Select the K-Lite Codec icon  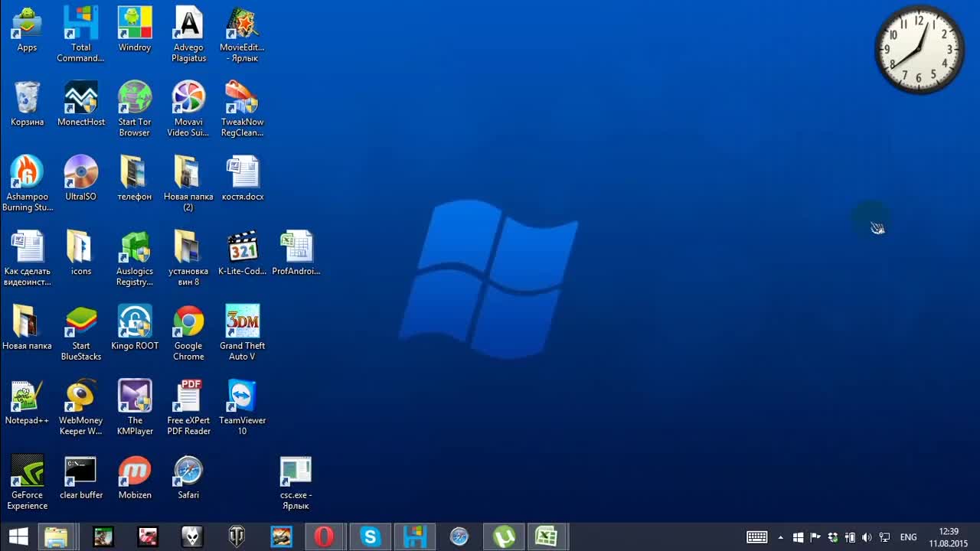pyautogui.click(x=242, y=253)
